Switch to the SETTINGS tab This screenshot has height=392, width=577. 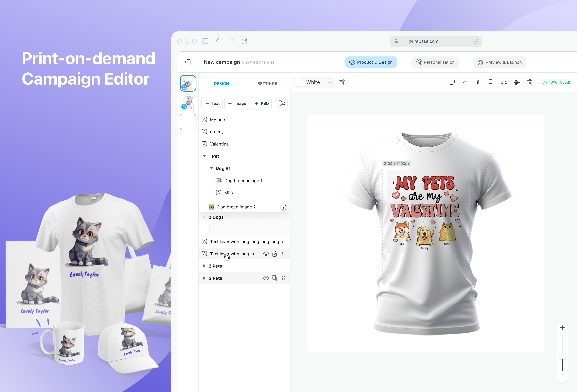(x=267, y=83)
